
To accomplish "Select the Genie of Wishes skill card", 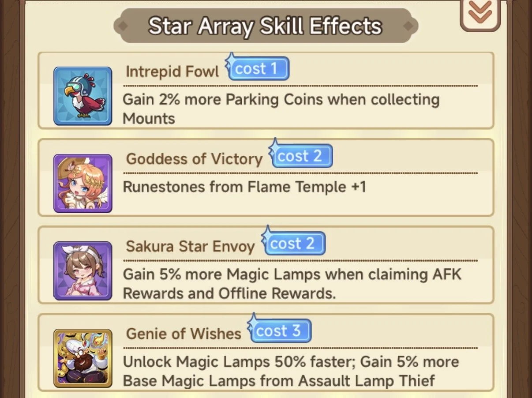I will [x=266, y=353].
